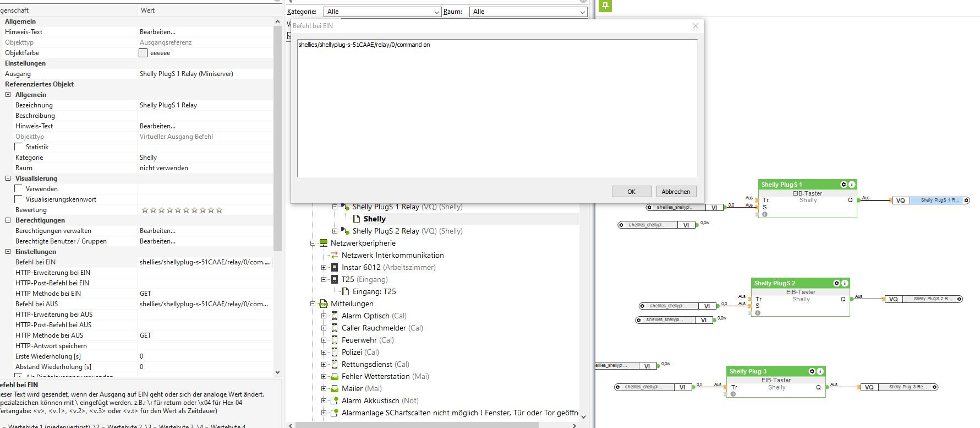Click info icon on Shelly PlugS 2 block

tap(845, 283)
